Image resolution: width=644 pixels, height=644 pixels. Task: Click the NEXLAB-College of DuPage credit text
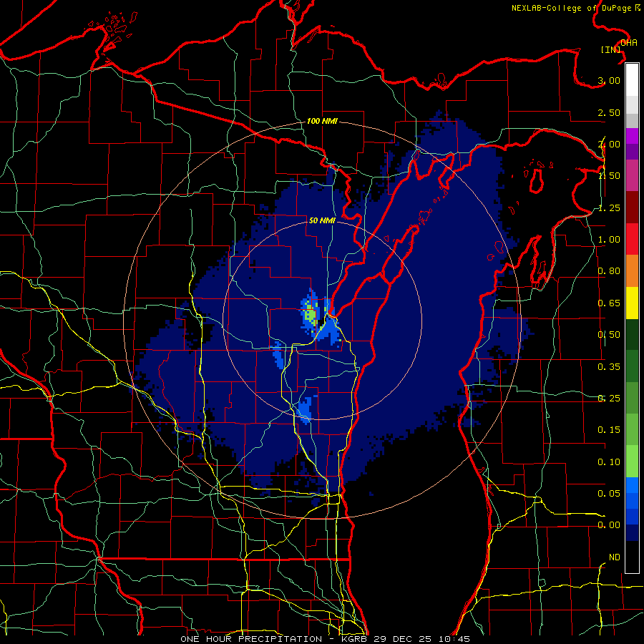[575, 7]
